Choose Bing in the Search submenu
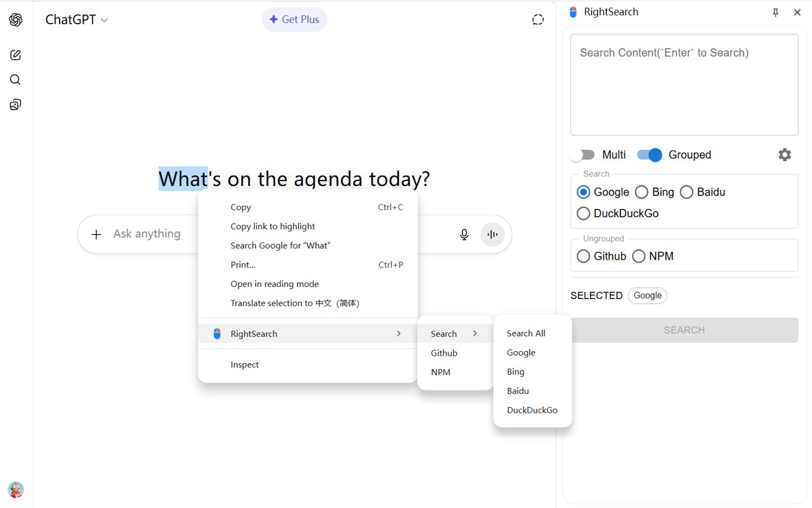The image size is (812, 508). click(532, 371)
